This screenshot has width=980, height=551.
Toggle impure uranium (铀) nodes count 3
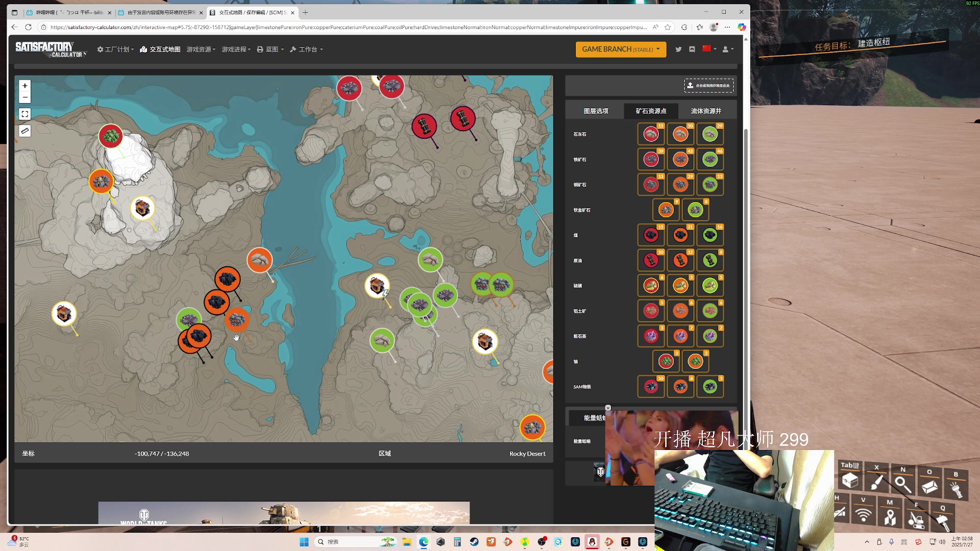pyautogui.click(x=666, y=362)
